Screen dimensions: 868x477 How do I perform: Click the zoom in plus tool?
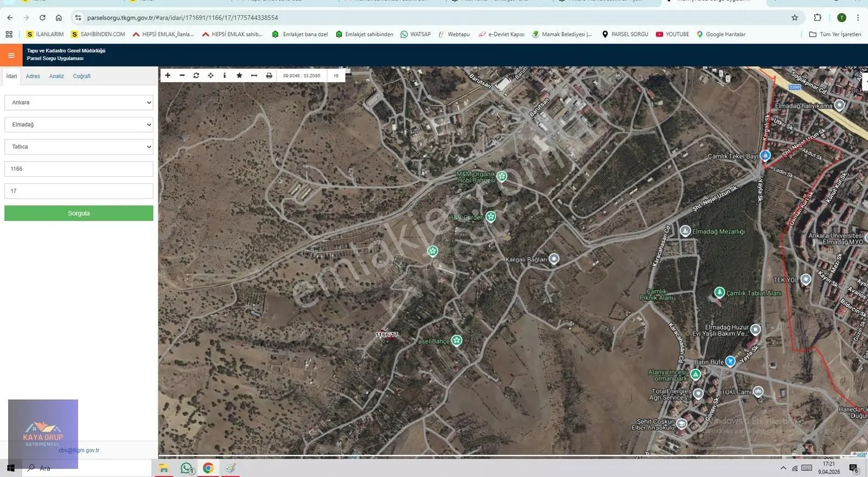168,75
